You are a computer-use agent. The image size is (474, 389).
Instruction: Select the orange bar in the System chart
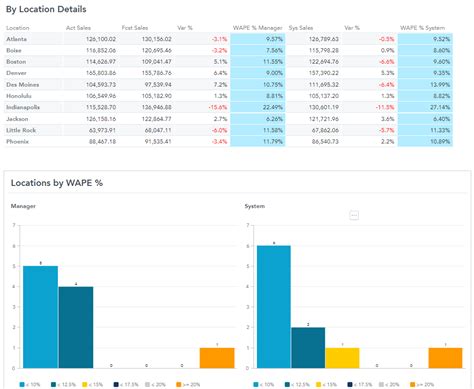point(446,358)
